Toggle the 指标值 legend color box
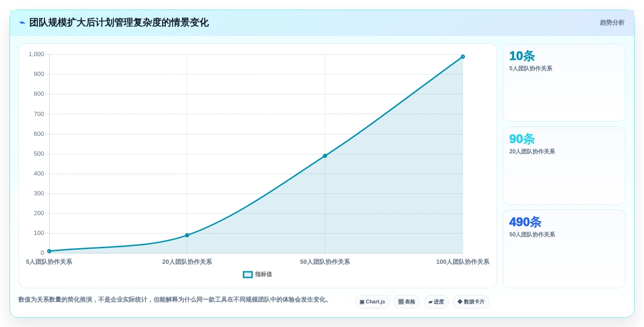Screen dimensions: 644x327 pyautogui.click(x=248, y=275)
